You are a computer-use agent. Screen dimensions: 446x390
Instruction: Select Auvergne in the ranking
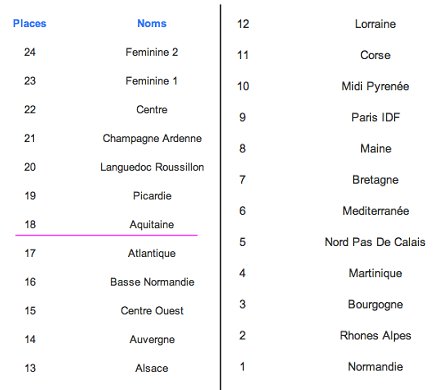pyautogui.click(x=152, y=340)
